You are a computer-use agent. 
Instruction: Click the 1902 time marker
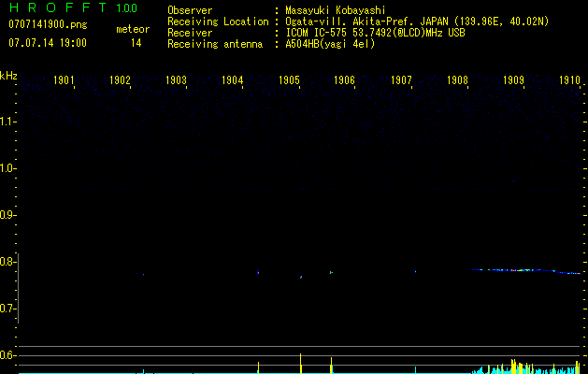coord(120,79)
